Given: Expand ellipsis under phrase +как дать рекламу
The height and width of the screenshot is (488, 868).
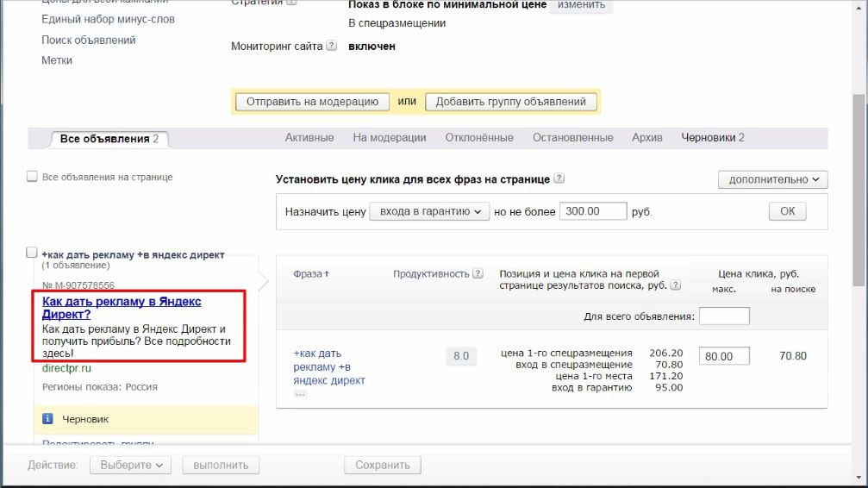Looking at the screenshot, I should coord(300,394).
